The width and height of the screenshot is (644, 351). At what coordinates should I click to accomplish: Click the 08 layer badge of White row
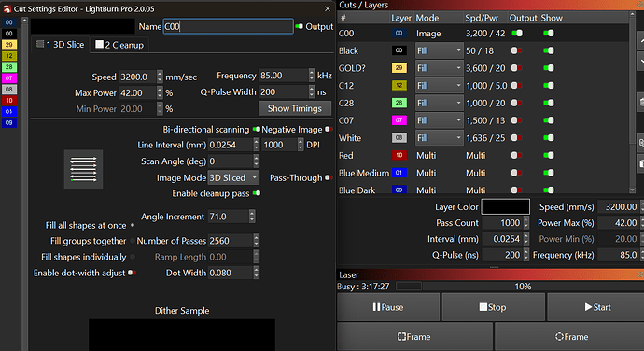click(399, 137)
